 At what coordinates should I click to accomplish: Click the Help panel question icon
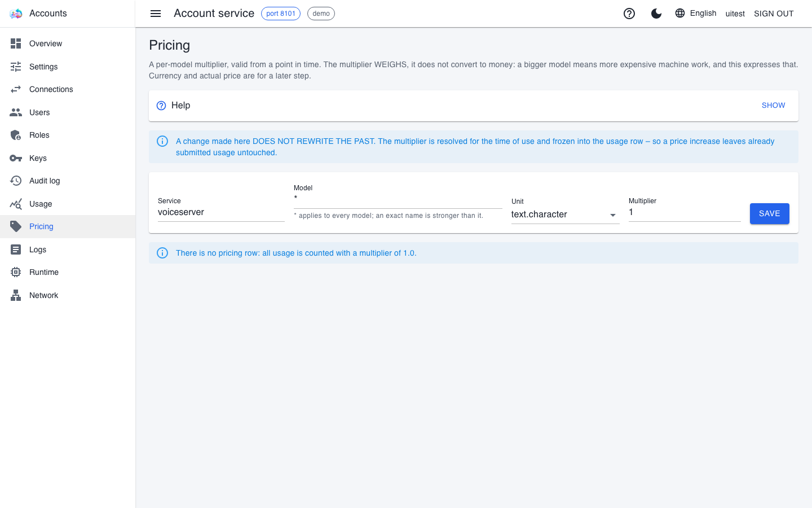161,106
